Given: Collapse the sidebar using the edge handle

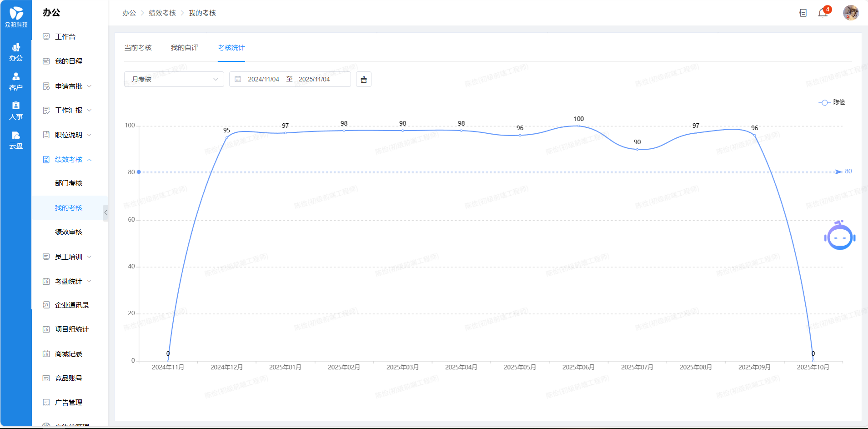Looking at the screenshot, I should pyautogui.click(x=105, y=212).
